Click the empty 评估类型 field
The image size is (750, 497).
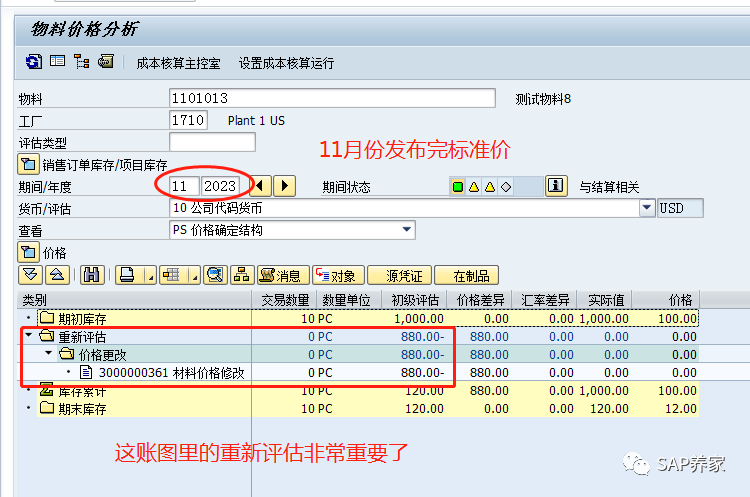212,142
